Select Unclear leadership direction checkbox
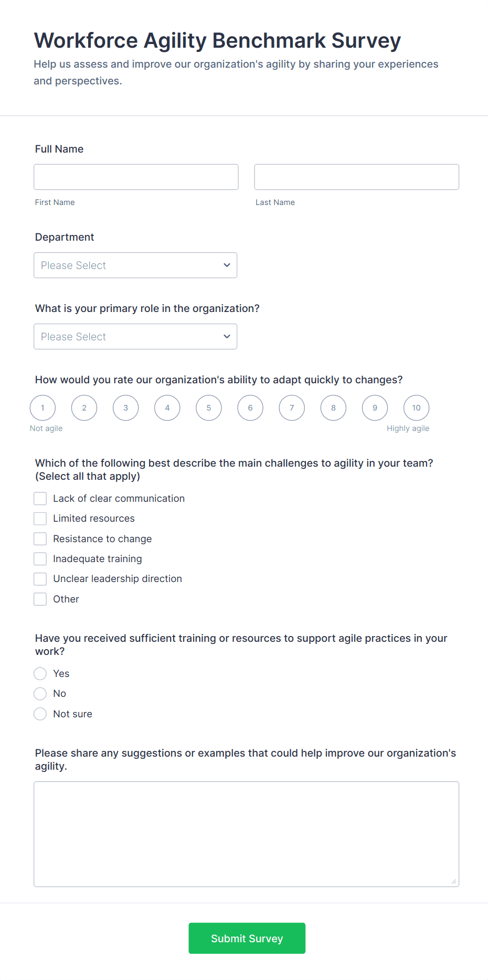The height and width of the screenshot is (980, 488). (40, 579)
